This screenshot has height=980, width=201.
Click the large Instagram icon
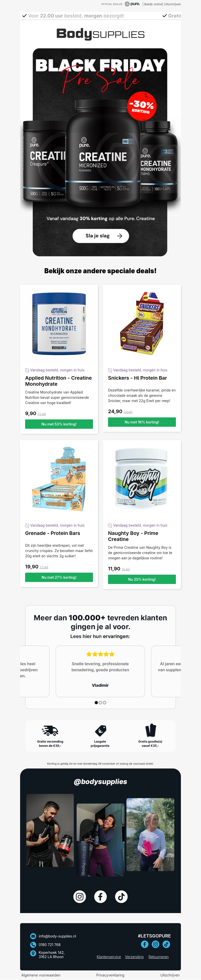tap(79, 897)
